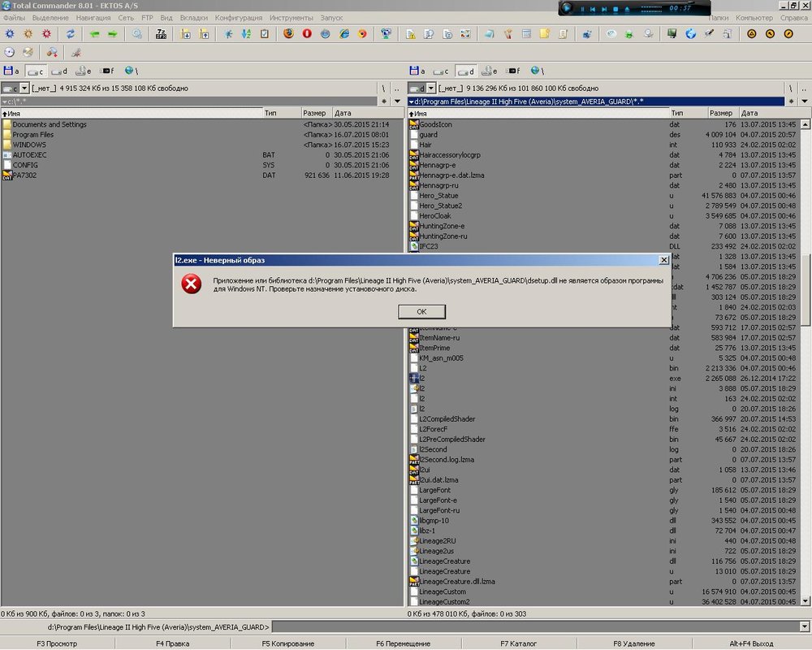Launch Internet Explorer from the toolbar

(x=343, y=34)
